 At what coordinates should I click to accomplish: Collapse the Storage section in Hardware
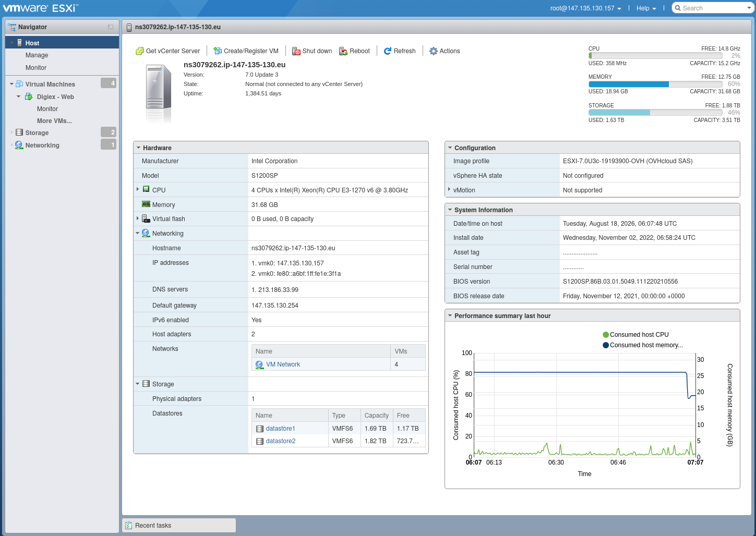138,384
